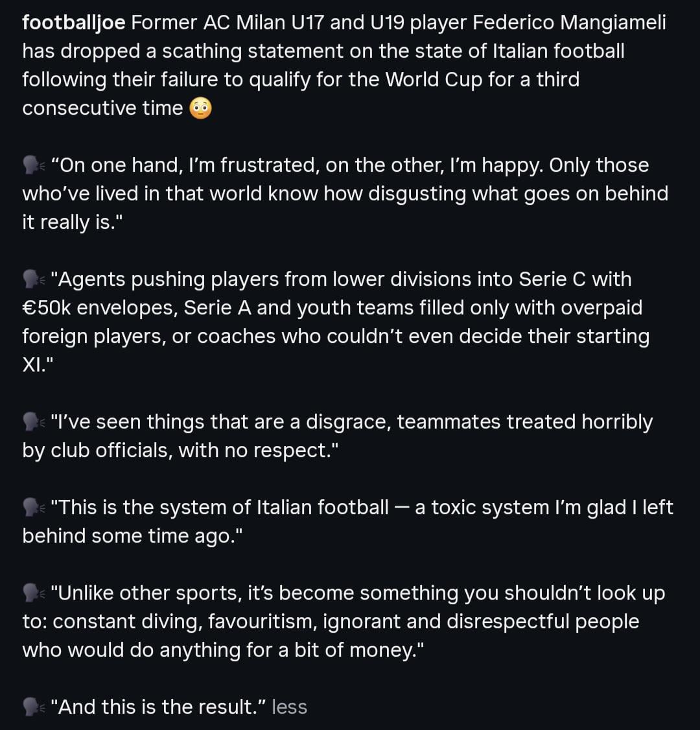Image resolution: width=700 pixels, height=730 pixels.
Task: Click the speaking head icon before 'Unlike other sports'
Action: [34, 594]
